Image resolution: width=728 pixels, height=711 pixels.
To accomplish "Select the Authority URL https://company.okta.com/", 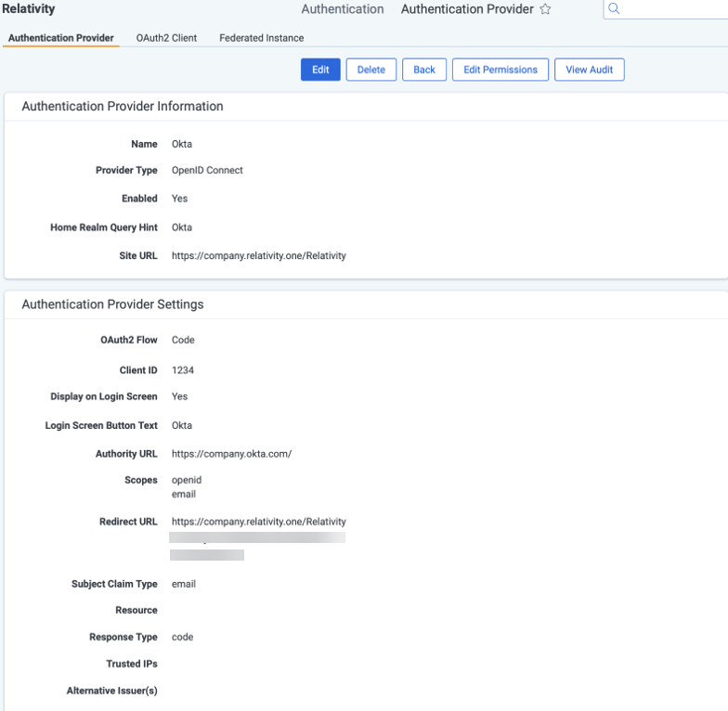I will [232, 454].
